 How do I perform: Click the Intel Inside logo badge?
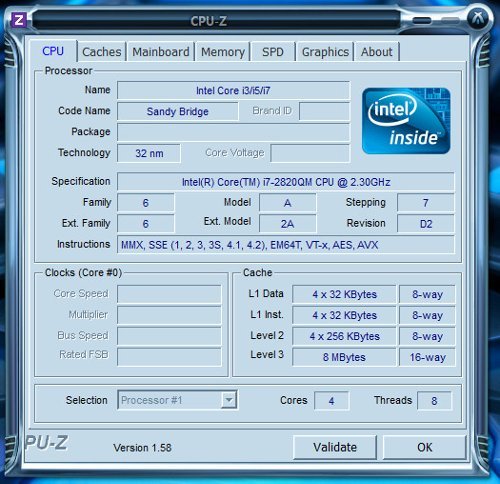tap(406, 121)
